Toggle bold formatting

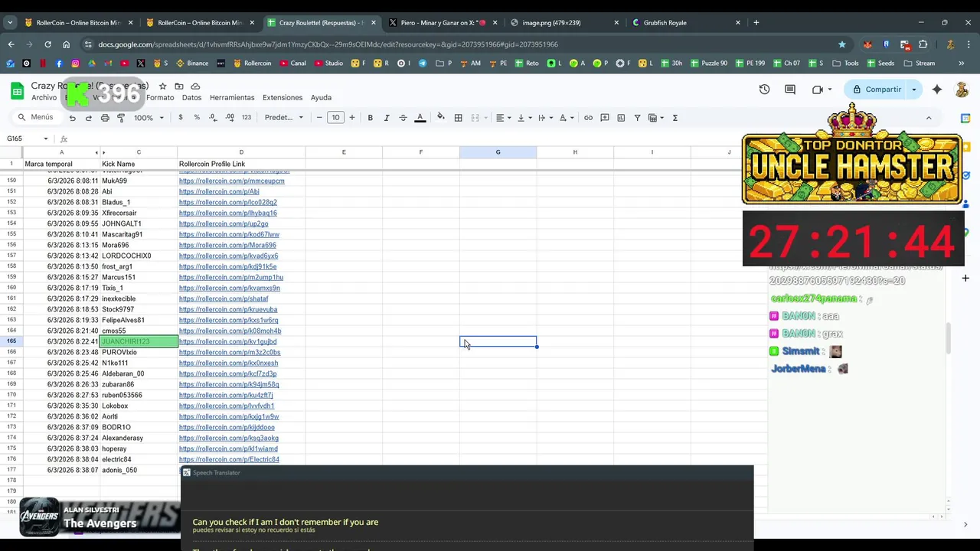[371, 118]
